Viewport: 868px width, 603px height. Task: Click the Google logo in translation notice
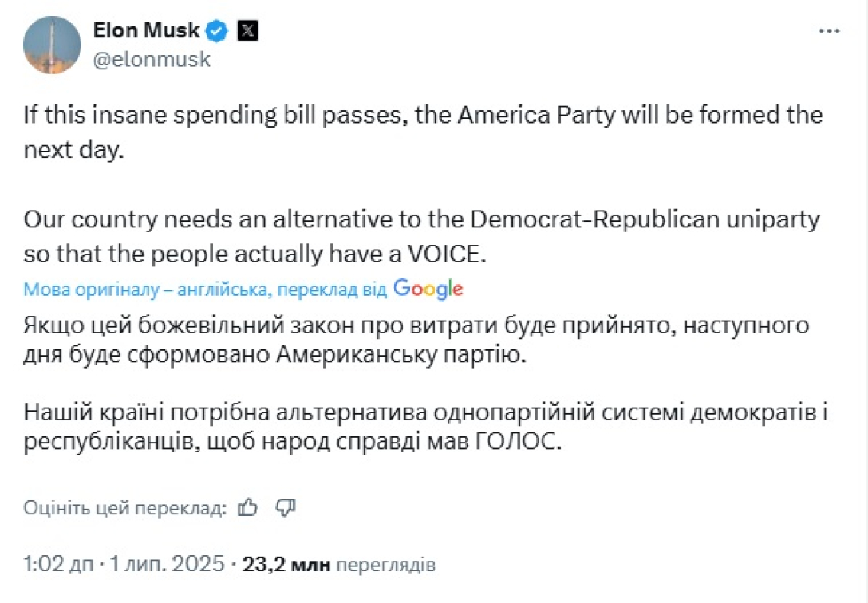coord(428,289)
